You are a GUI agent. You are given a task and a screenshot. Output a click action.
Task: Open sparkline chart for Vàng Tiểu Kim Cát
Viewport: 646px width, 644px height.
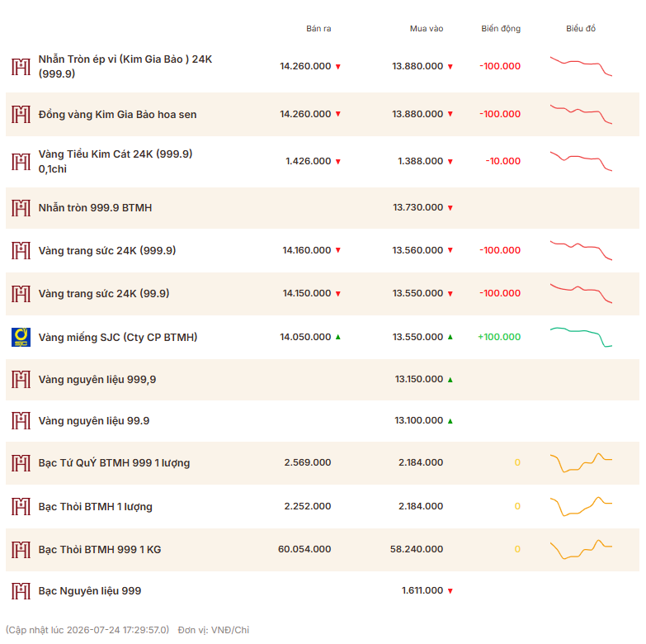[581, 161]
